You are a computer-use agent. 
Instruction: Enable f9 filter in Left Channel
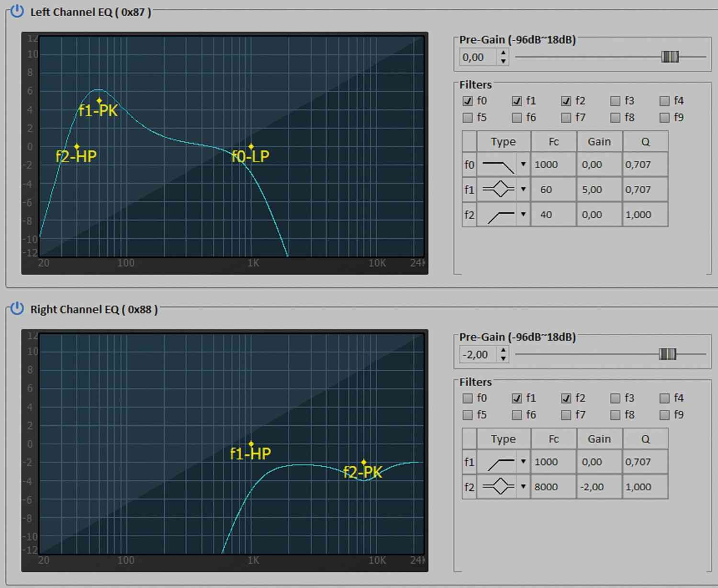[x=664, y=117]
